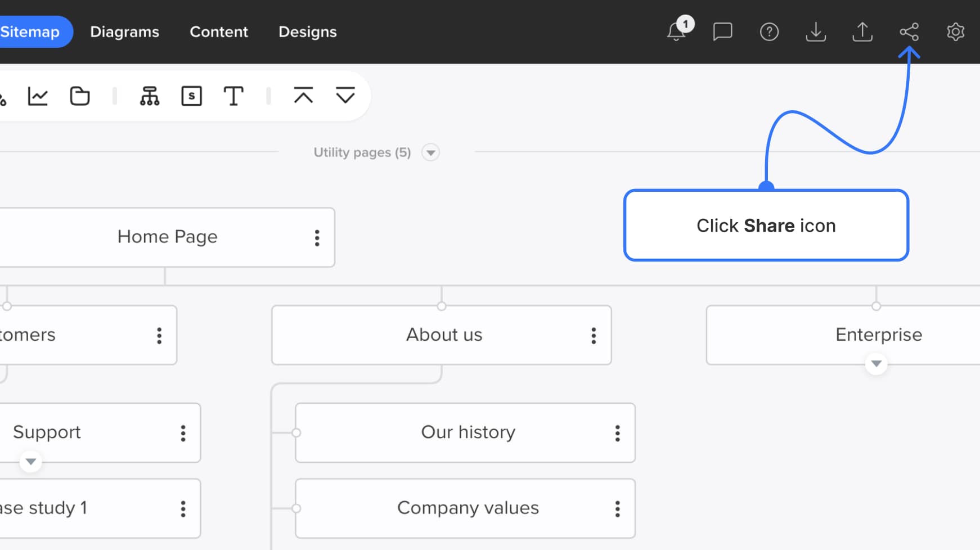Screen dimensions: 980x550
Task: Click the line chart analytics icon
Action: click(38, 96)
